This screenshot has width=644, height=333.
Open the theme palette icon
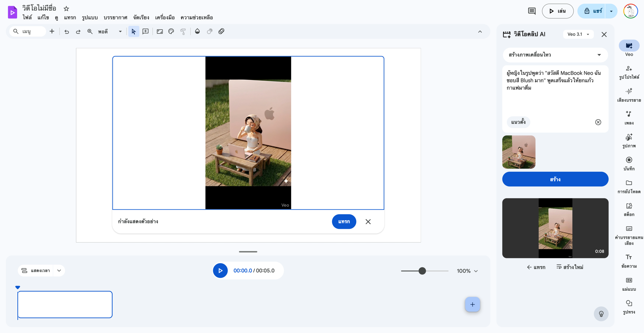click(x=171, y=31)
